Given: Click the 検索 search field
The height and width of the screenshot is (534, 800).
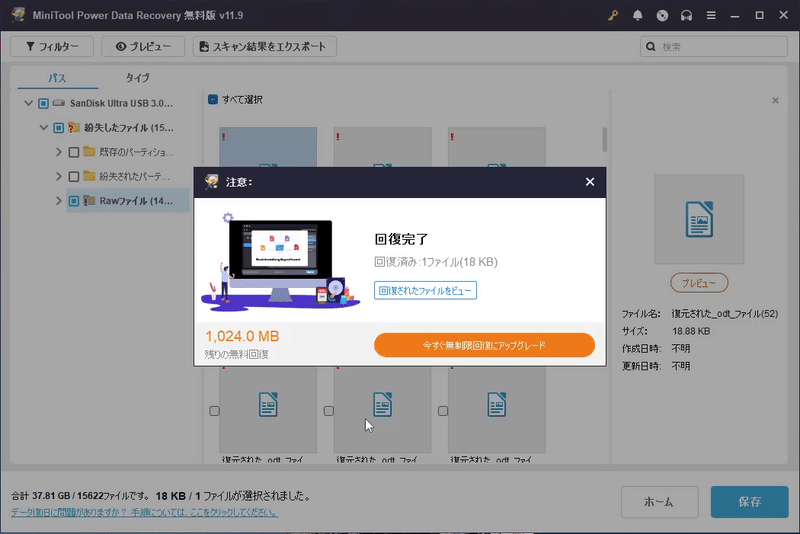Looking at the screenshot, I should (x=714, y=46).
